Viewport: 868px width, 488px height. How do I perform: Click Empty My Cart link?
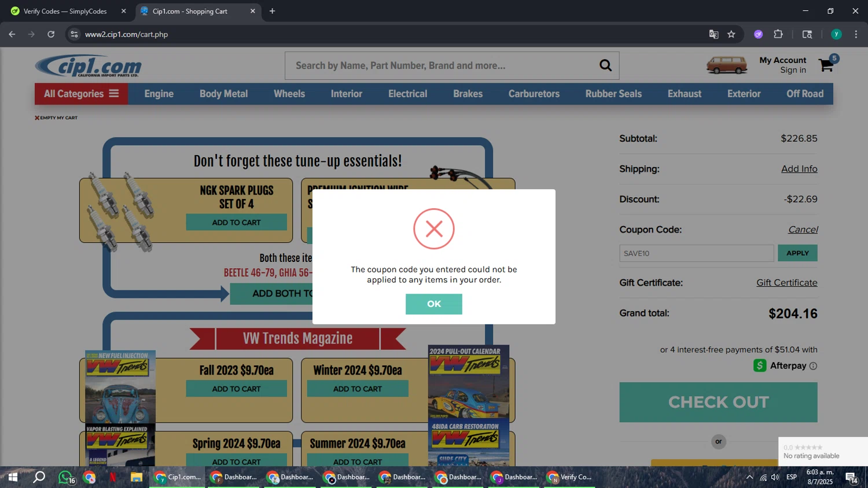tap(56, 117)
